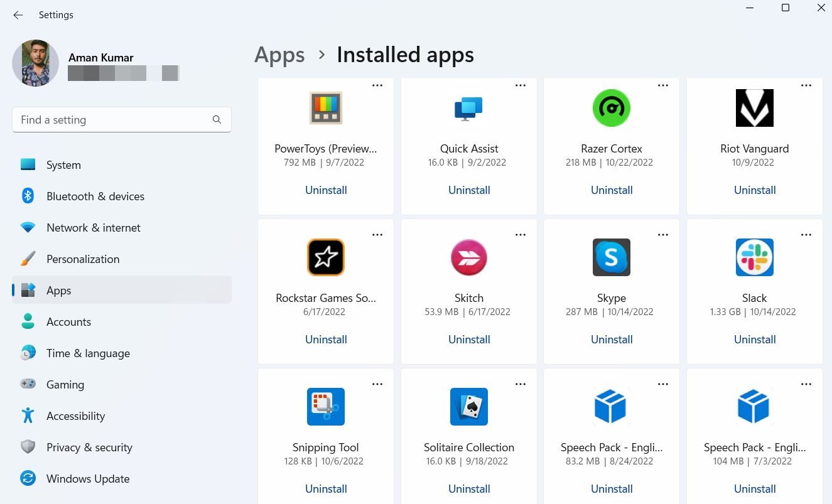
Task: Click the Quick Assist app icon
Action: [468, 108]
